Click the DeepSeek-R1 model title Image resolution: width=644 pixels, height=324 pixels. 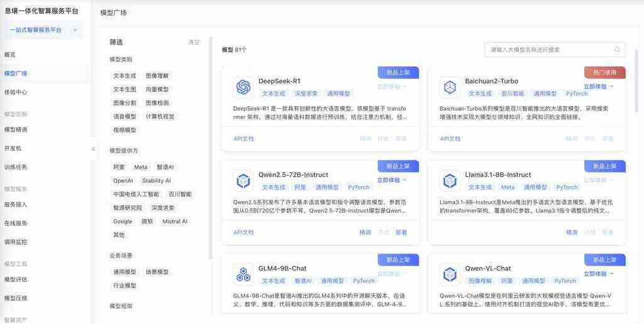(279, 81)
